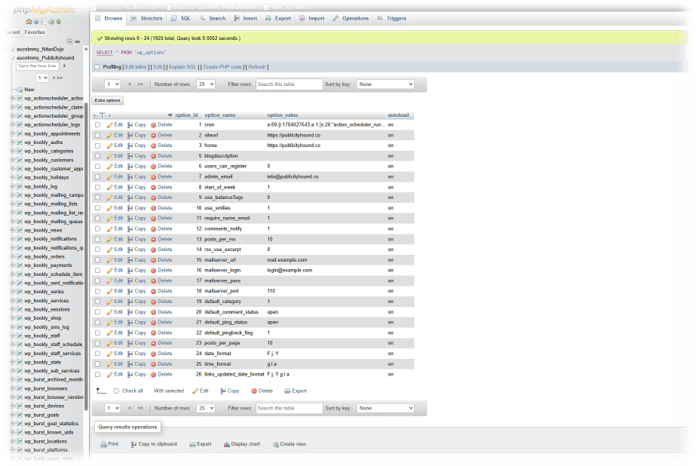The image size is (696, 466).
Task: Click the Create view icon
Action: [276, 444]
